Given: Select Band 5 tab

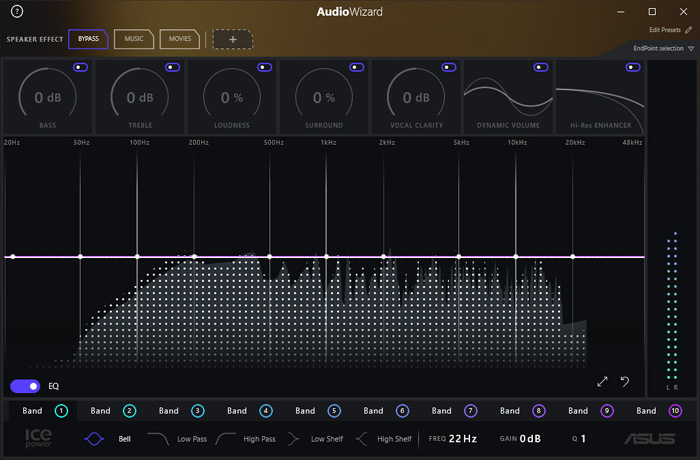Looking at the screenshot, I should coord(318,411).
